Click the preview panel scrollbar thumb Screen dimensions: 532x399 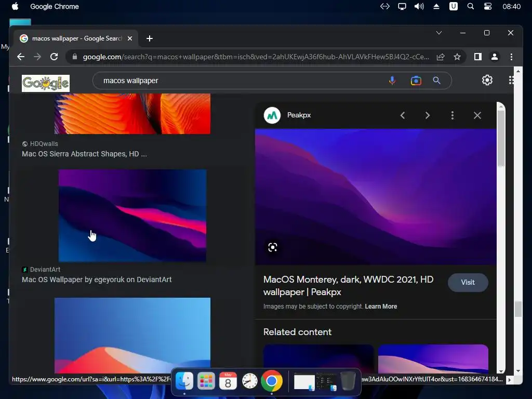point(501,138)
